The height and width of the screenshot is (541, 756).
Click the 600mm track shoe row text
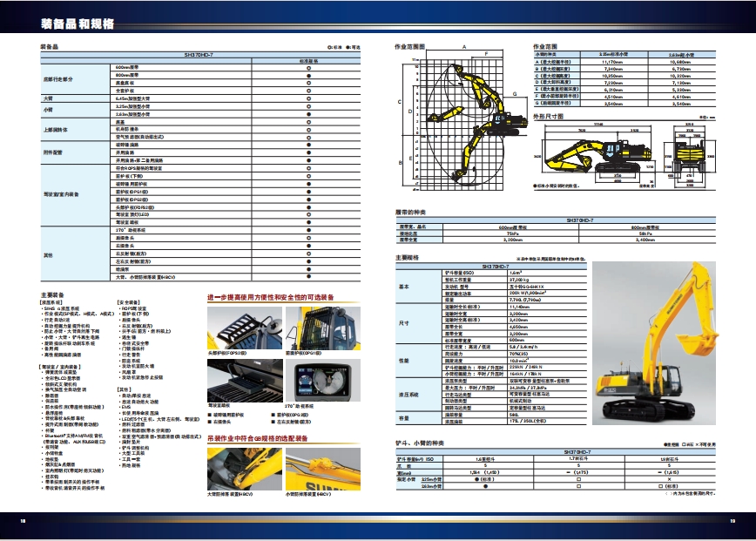127,67
